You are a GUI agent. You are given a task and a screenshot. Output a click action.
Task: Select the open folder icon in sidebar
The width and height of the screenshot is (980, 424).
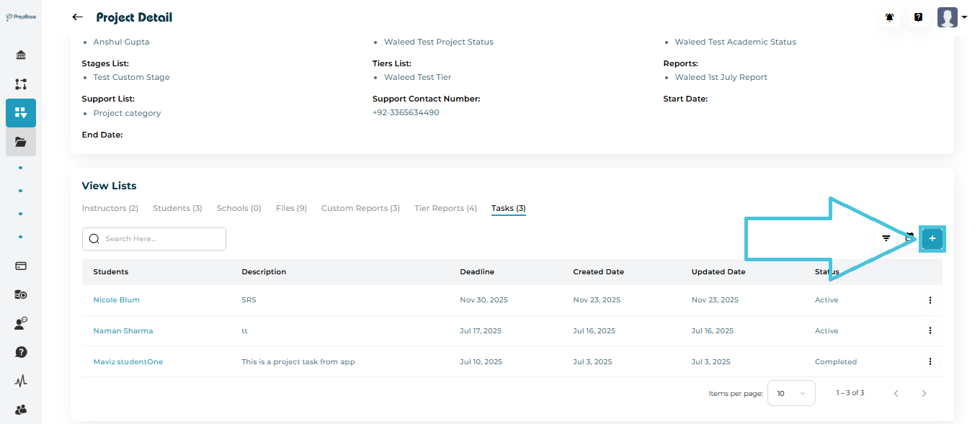click(21, 142)
